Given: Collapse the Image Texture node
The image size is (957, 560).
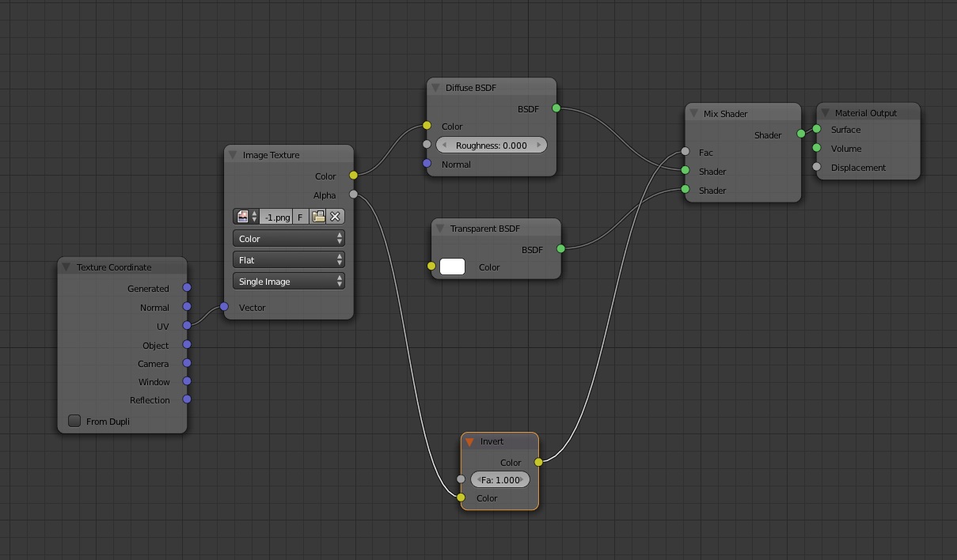Looking at the screenshot, I should click(x=233, y=155).
